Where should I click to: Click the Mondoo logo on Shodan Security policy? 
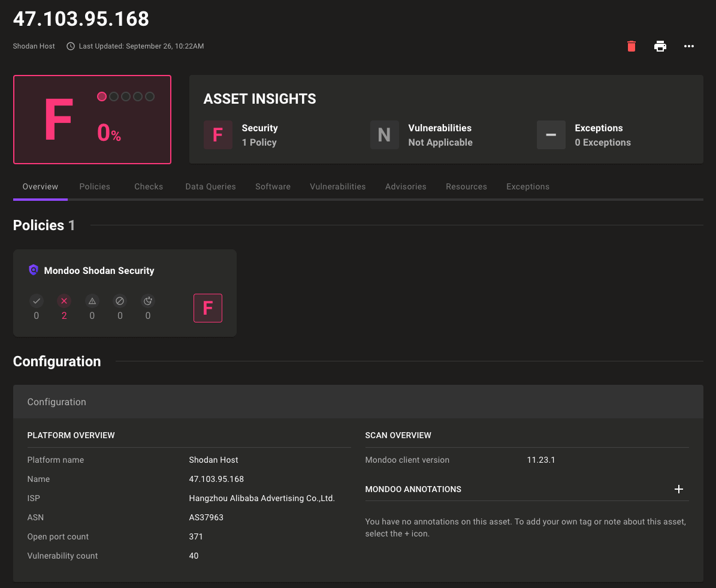[34, 270]
